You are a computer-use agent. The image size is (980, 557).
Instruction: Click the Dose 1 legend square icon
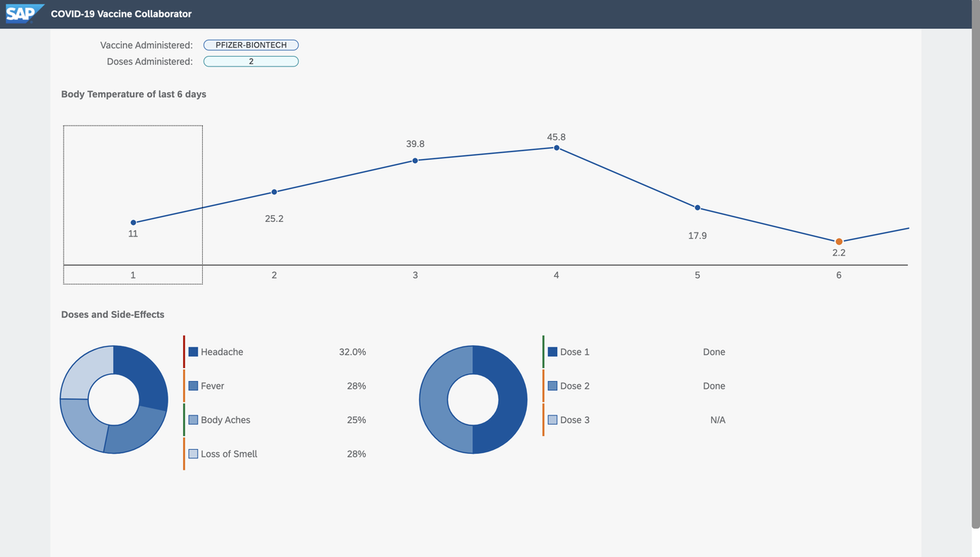pos(553,351)
